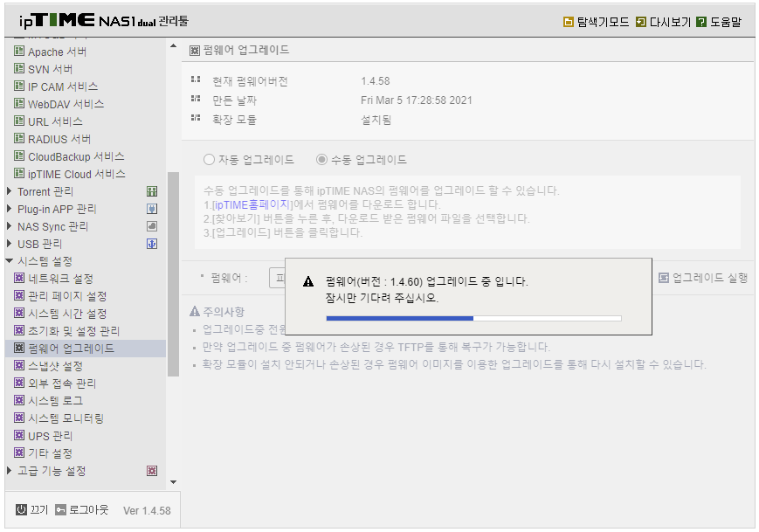The width and height of the screenshot is (759, 532).
Task: Click the 시스템 로그 icon
Action: click(19, 400)
